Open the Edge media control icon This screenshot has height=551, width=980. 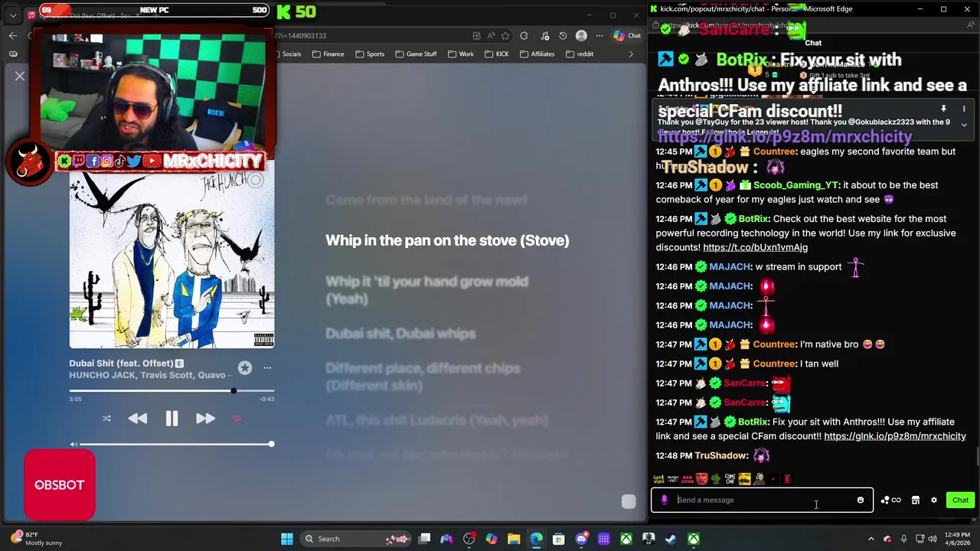point(544,35)
